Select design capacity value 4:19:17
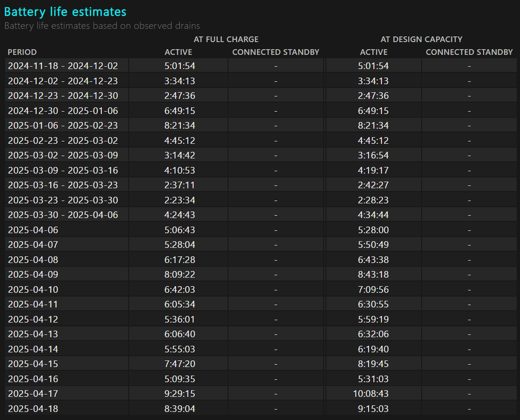The height and width of the screenshot is (420, 520). click(373, 171)
